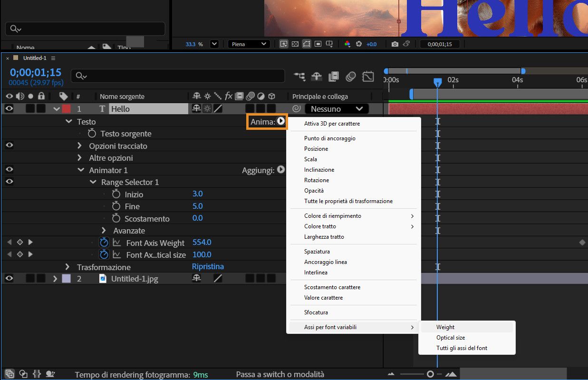
Task: Toggle shy switch on Hello layer
Action: pyautogui.click(x=196, y=108)
